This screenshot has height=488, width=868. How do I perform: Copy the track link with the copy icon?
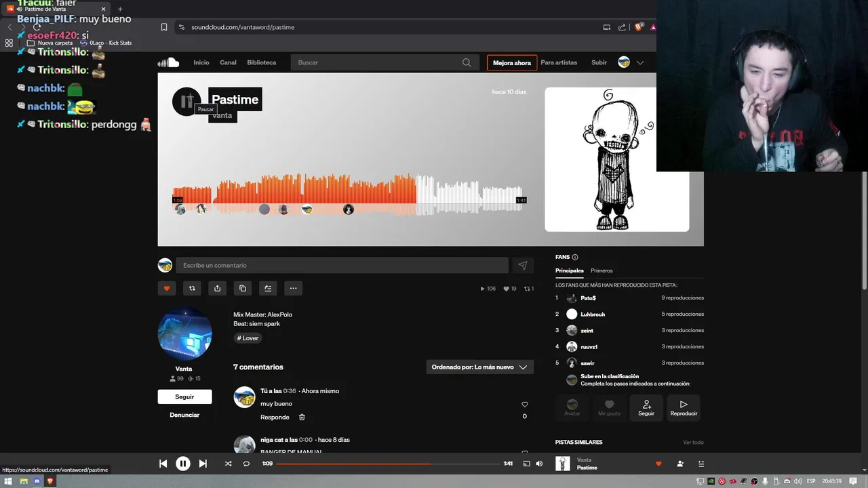[243, 288]
